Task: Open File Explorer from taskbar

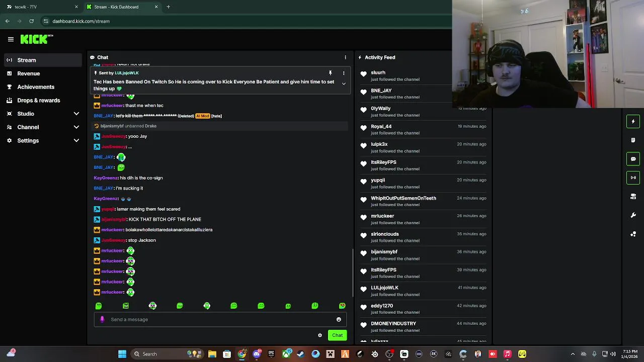Action: coord(212,354)
